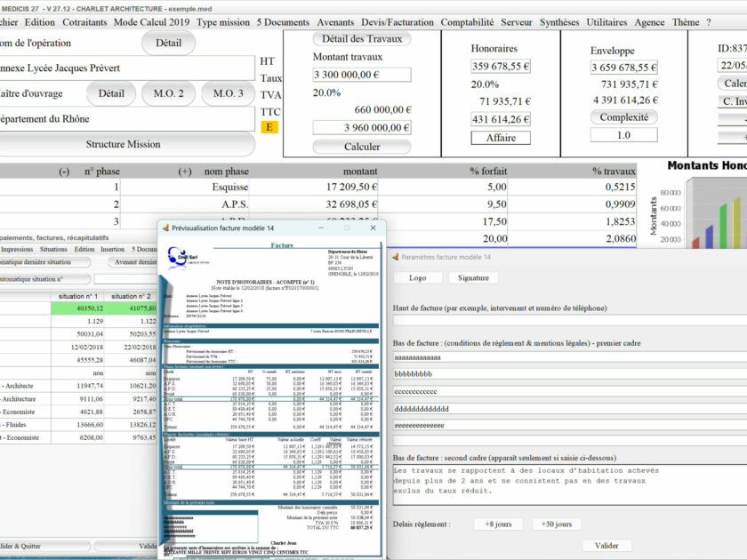Edit the Montant travaux 3 300 000,00 € field
The height and width of the screenshot is (560, 747).
362,75
